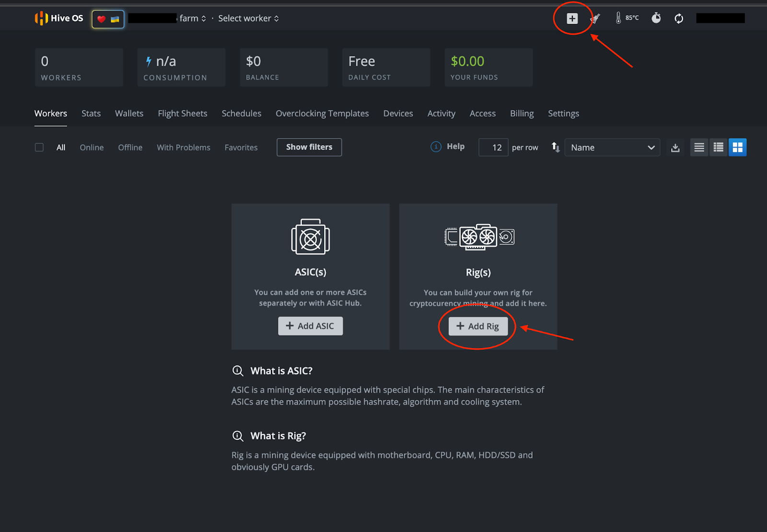Select the grid tile view icon
The width and height of the screenshot is (767, 532).
737,148
